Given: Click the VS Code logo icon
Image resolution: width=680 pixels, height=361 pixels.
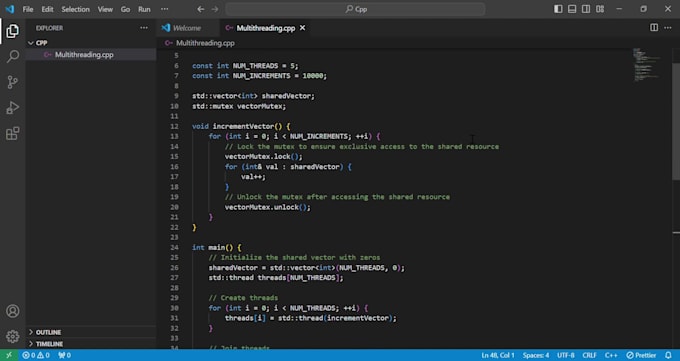Looking at the screenshot, I should [10, 9].
